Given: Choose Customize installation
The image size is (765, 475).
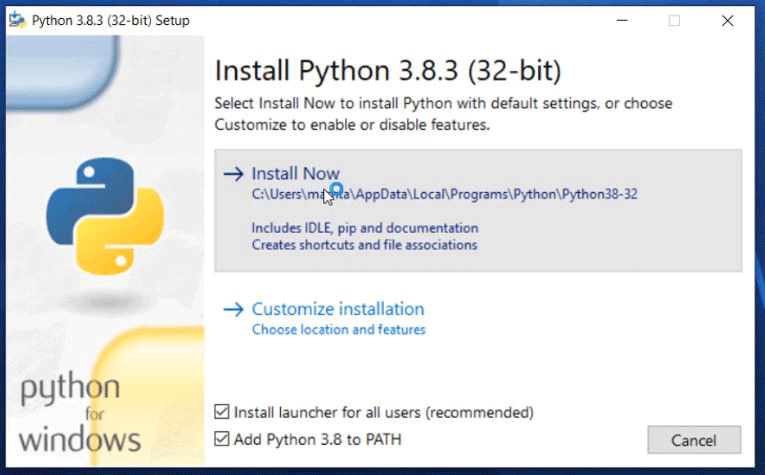Looking at the screenshot, I should tap(338, 309).
